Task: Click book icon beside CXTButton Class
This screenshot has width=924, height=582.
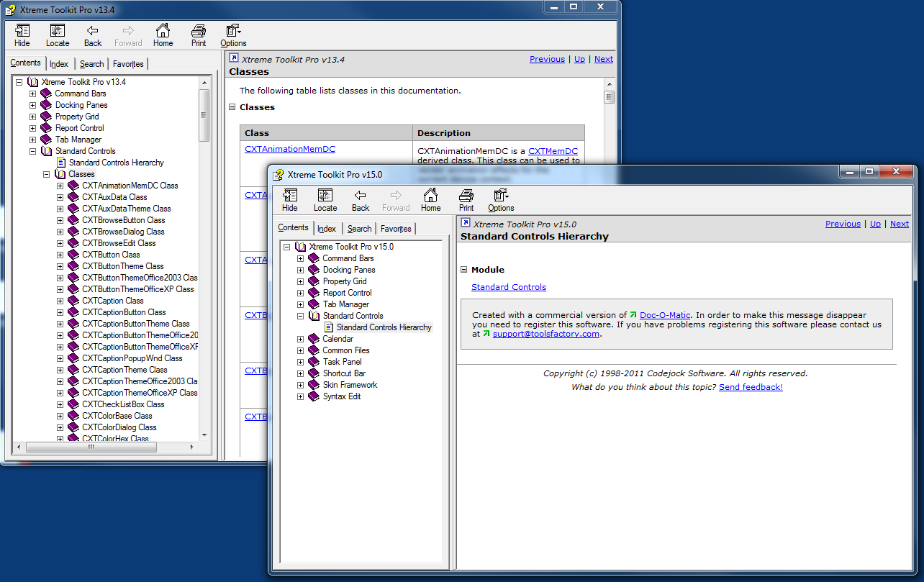Action: click(x=74, y=255)
